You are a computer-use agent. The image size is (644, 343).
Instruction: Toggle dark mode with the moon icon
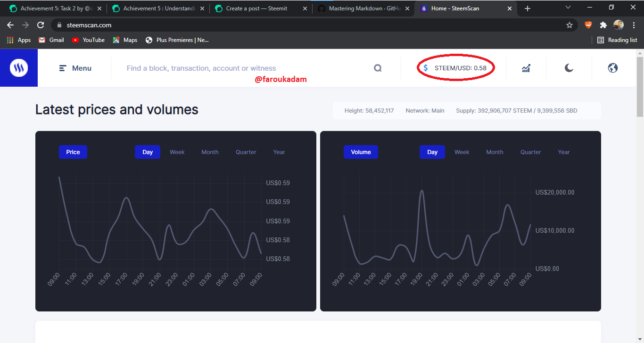pyautogui.click(x=569, y=68)
